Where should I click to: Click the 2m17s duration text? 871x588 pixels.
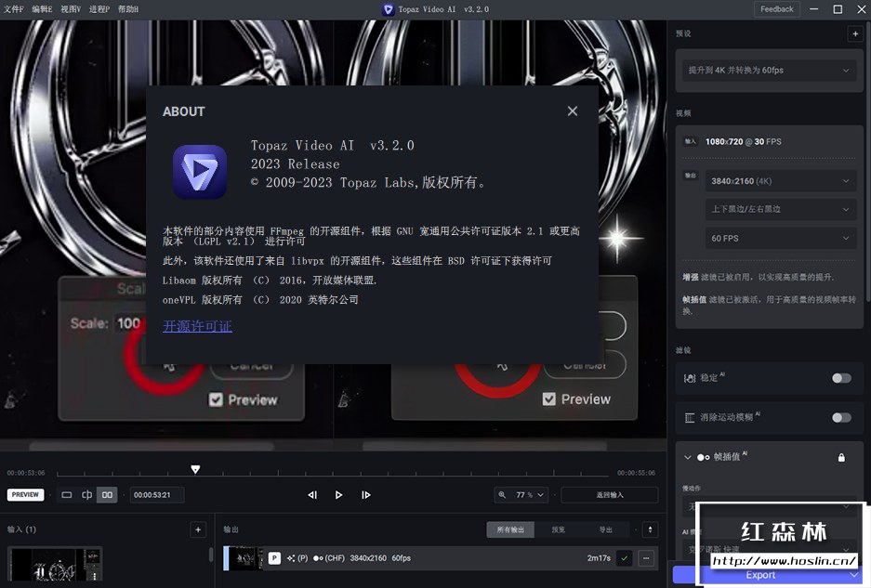(599, 558)
